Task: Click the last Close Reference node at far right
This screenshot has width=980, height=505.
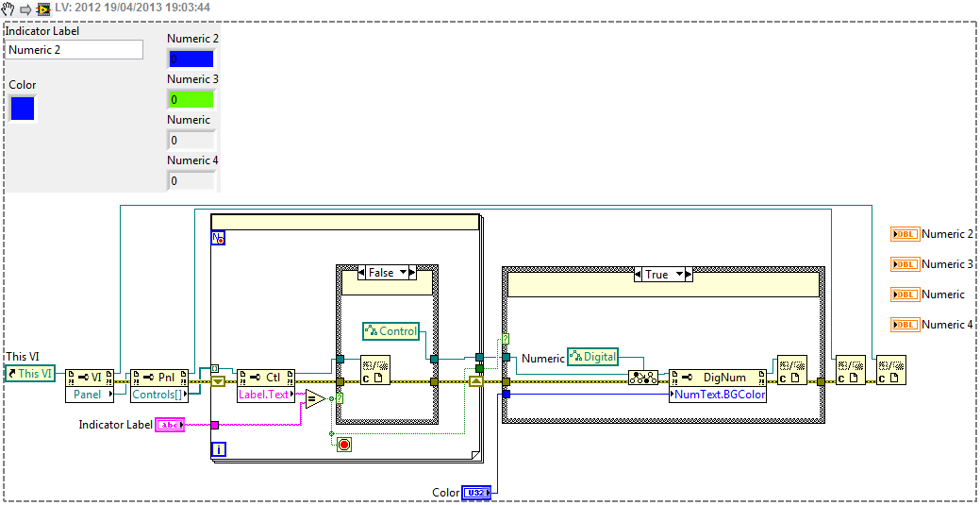Action: [890, 370]
